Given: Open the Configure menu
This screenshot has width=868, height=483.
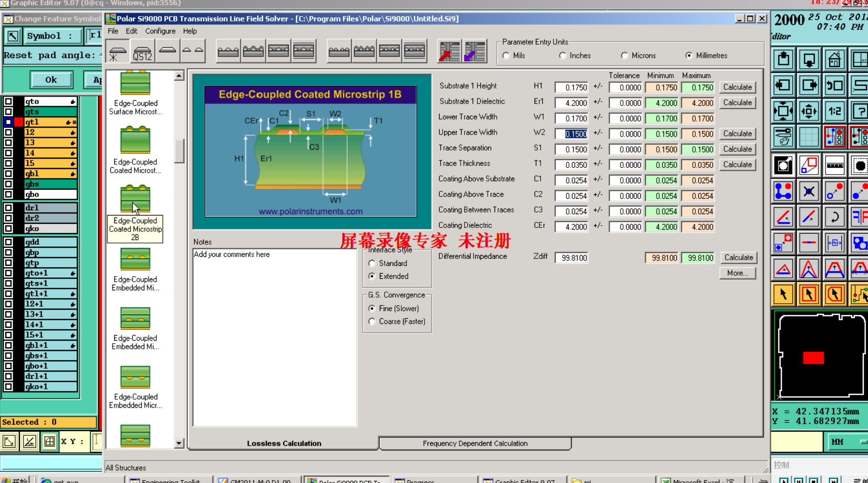Looking at the screenshot, I should coord(160,31).
